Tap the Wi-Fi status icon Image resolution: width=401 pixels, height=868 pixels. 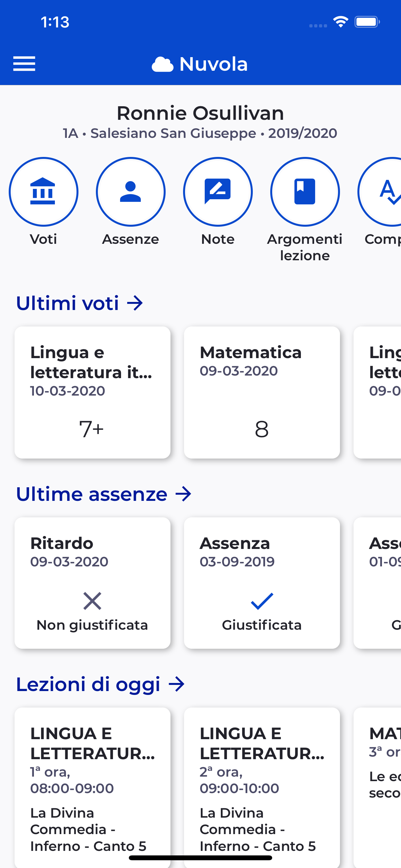(340, 22)
